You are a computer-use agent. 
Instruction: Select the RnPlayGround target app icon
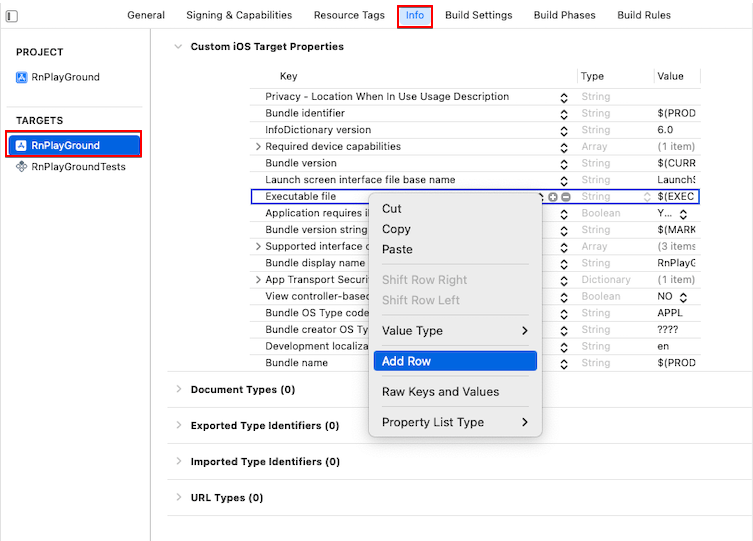click(x=21, y=145)
